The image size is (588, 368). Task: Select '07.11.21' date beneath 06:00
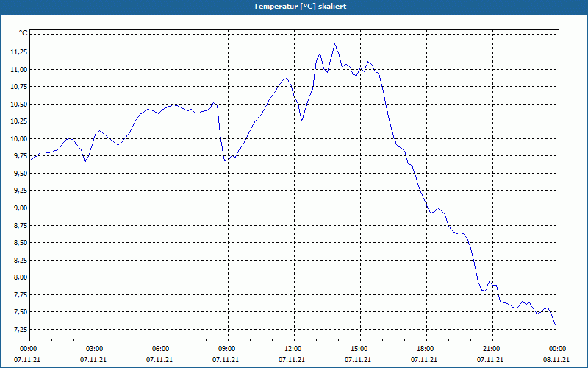[x=159, y=360]
